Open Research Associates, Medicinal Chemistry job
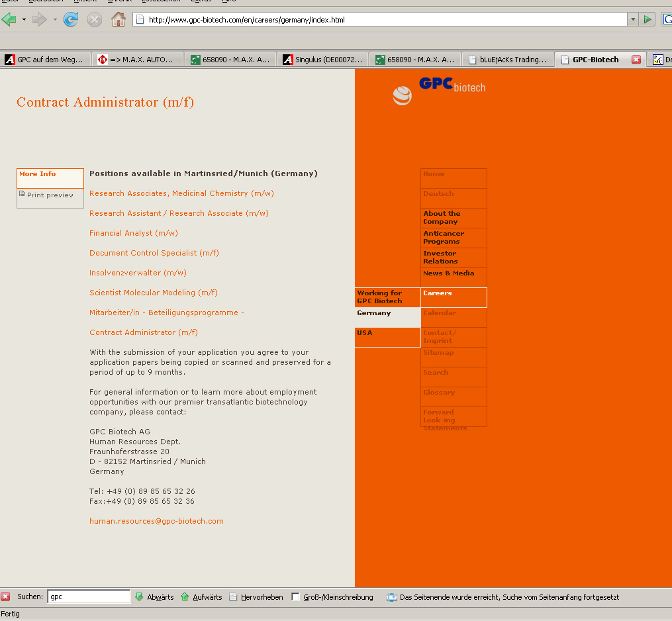The width and height of the screenshot is (672, 621). [181, 193]
